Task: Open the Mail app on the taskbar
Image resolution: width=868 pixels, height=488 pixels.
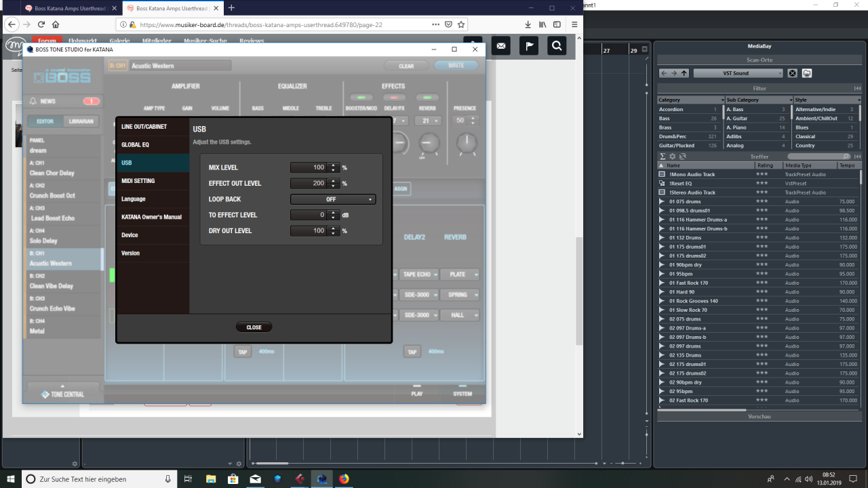Action: pyautogui.click(x=255, y=479)
